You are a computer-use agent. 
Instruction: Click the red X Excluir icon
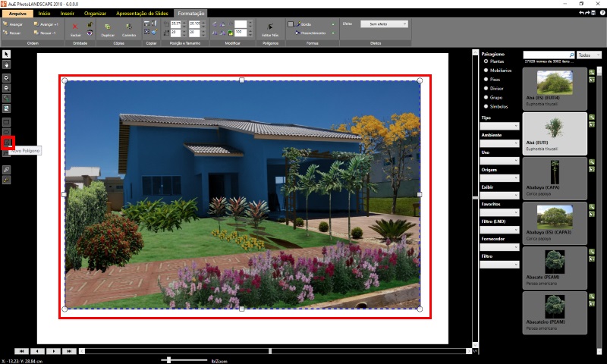[75, 27]
